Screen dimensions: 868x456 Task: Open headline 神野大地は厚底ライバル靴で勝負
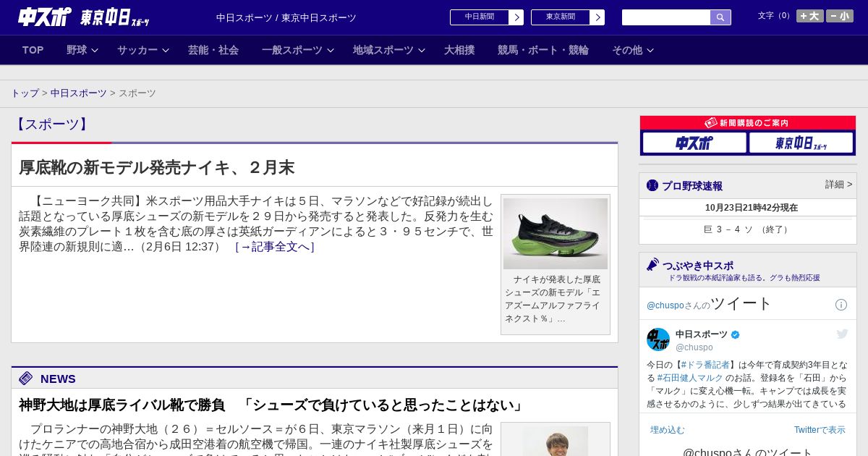(x=272, y=405)
